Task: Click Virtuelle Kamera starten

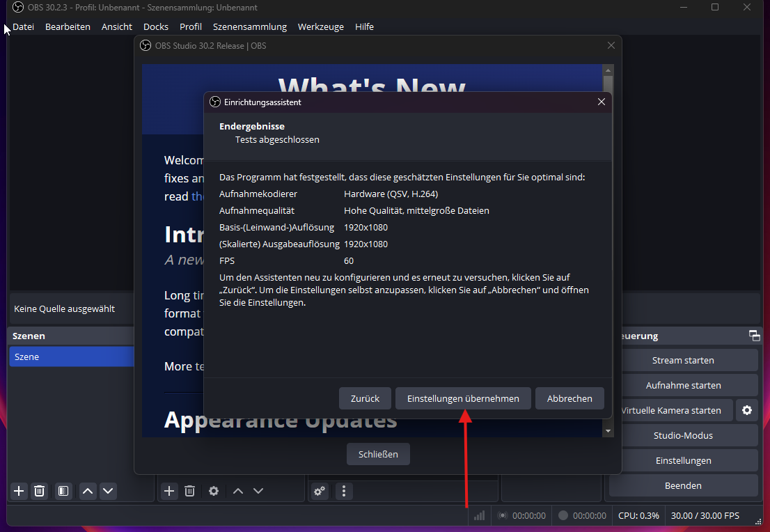Action: pyautogui.click(x=671, y=410)
